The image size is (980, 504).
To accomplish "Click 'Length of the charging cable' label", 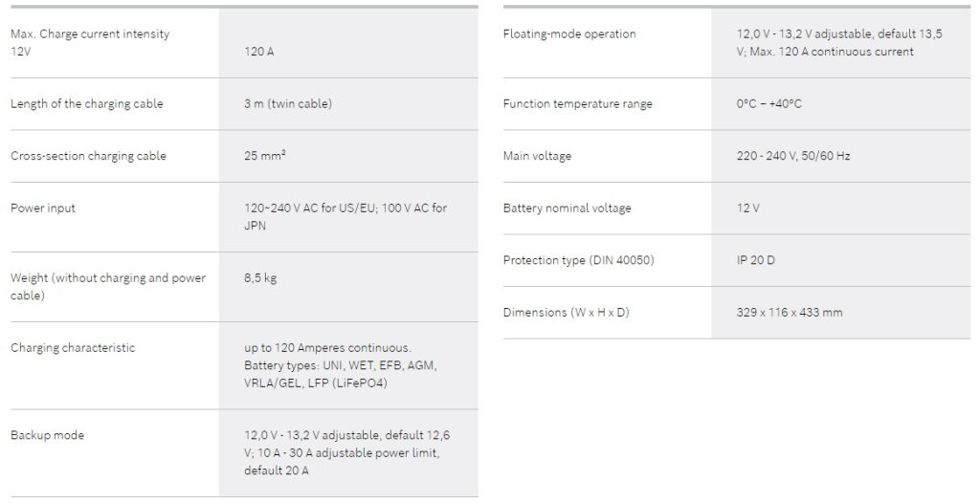I will tap(86, 104).
